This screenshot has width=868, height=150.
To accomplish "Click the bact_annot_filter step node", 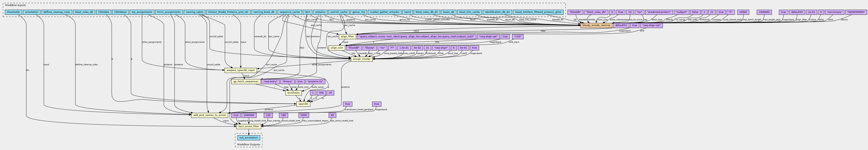I will pyautogui.click(x=248, y=127).
